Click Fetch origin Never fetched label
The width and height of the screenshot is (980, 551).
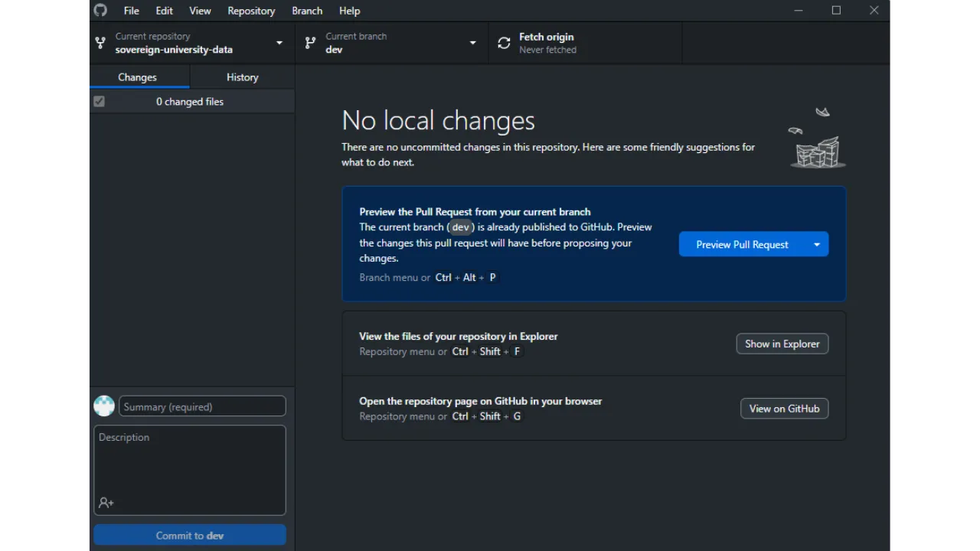point(547,43)
